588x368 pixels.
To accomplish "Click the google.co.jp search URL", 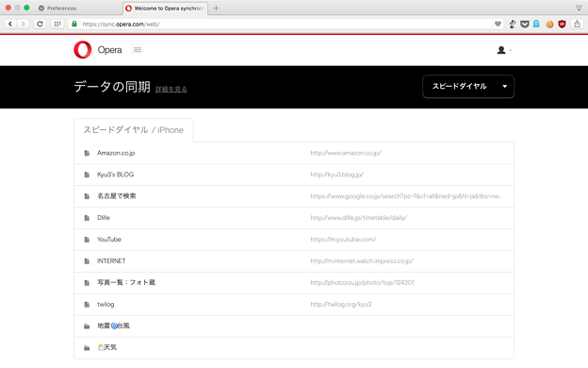I will [x=406, y=196].
